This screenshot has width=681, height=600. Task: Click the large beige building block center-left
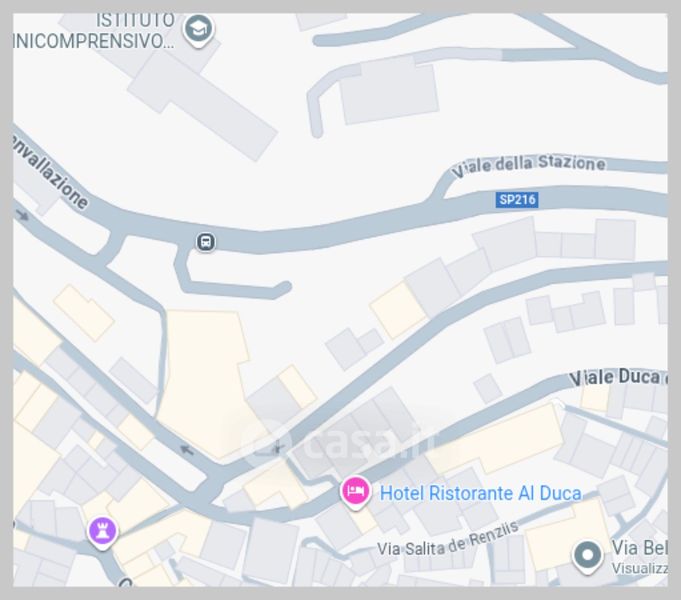pos(201,382)
